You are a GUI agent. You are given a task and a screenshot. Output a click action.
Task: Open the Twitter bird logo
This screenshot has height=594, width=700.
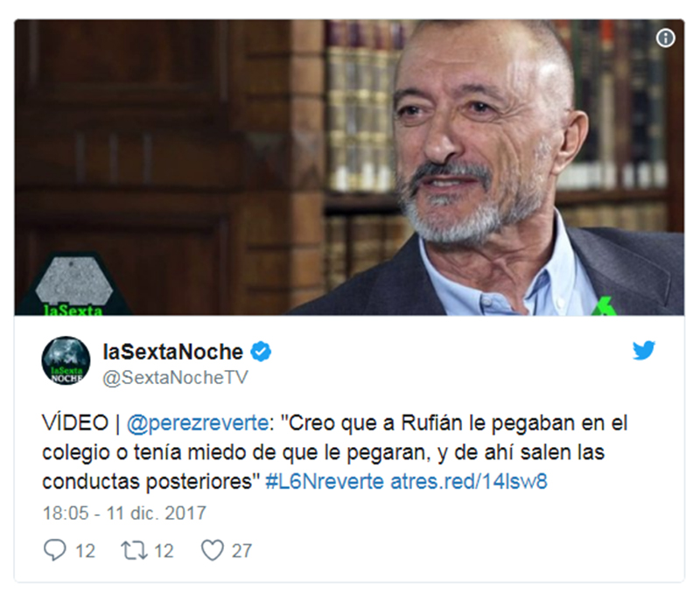[x=644, y=350]
